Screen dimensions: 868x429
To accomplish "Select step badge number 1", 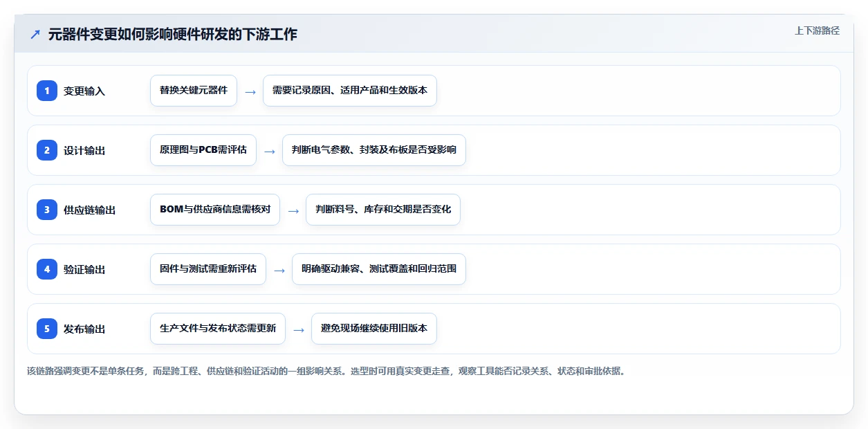I will (47, 91).
